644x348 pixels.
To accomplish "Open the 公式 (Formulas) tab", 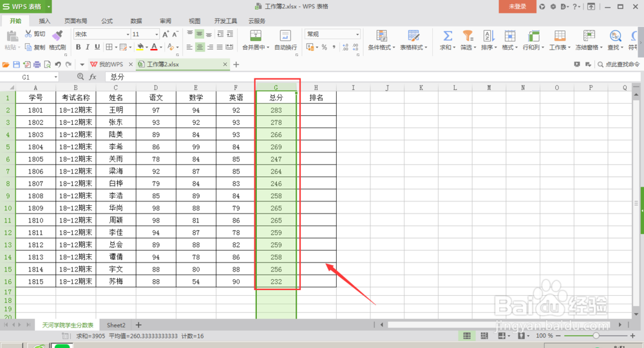I will tap(107, 21).
